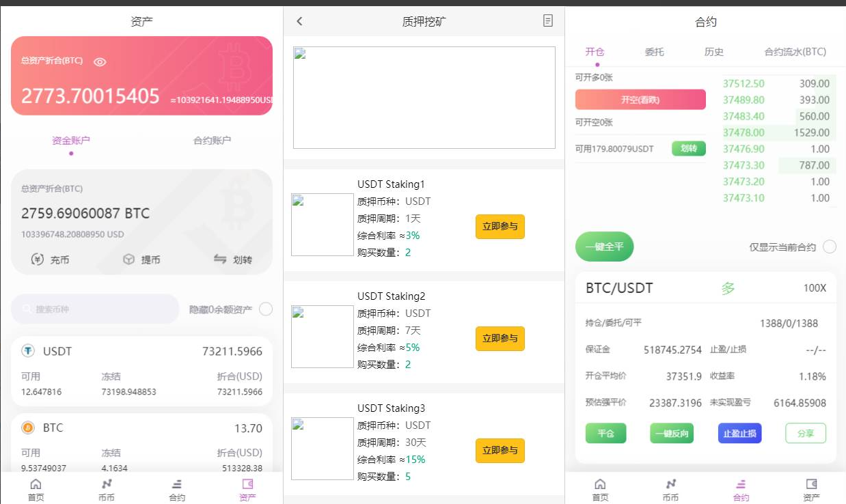Open 资产 wallet in contract bottom bar

(x=811, y=489)
